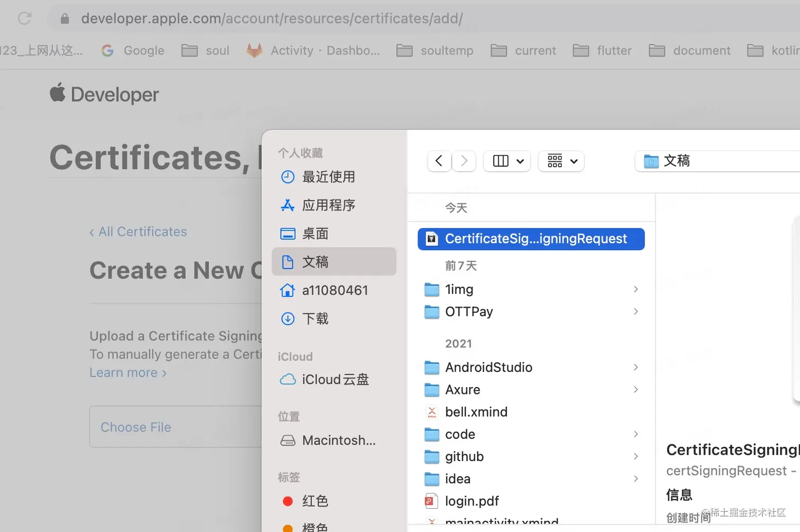Open the a11080461 home folder
The image size is (800, 532).
334,290
